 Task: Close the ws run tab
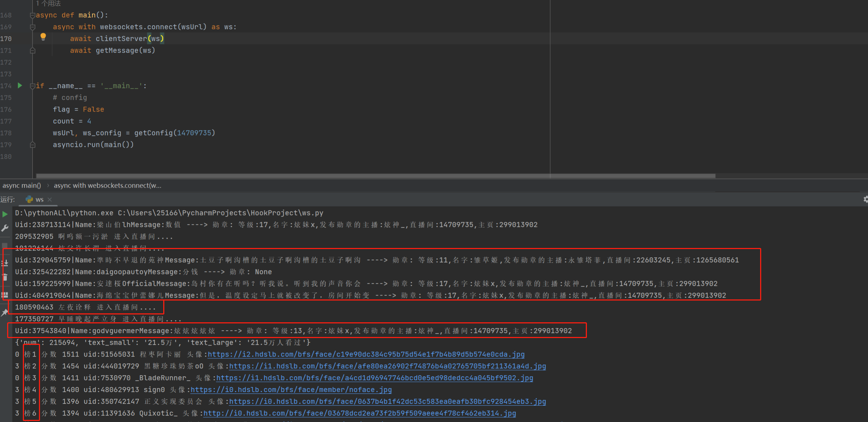click(x=50, y=199)
